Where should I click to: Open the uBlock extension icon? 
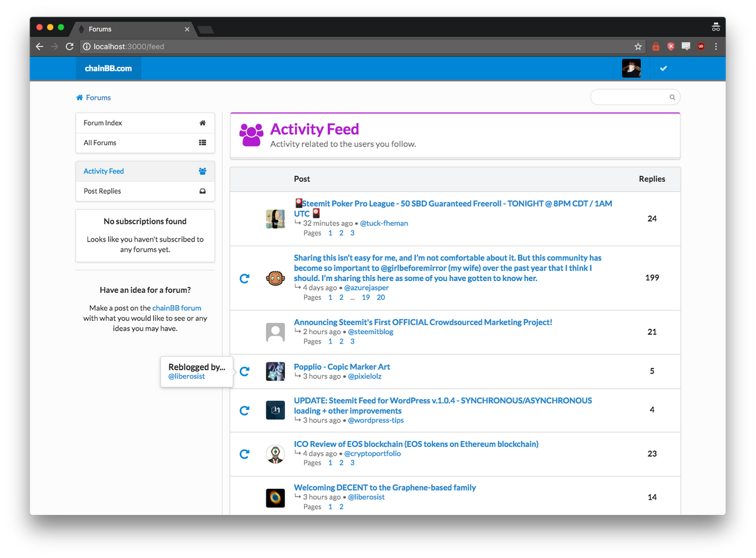(701, 47)
